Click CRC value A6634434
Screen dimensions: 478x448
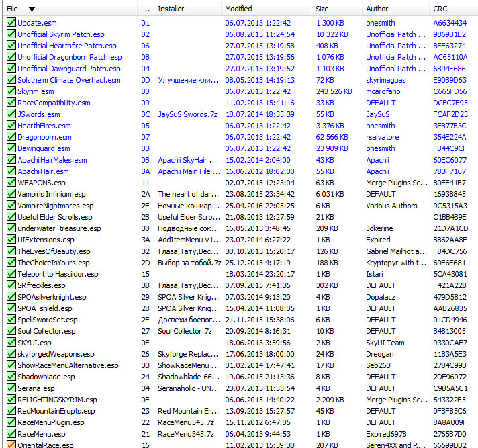point(450,23)
